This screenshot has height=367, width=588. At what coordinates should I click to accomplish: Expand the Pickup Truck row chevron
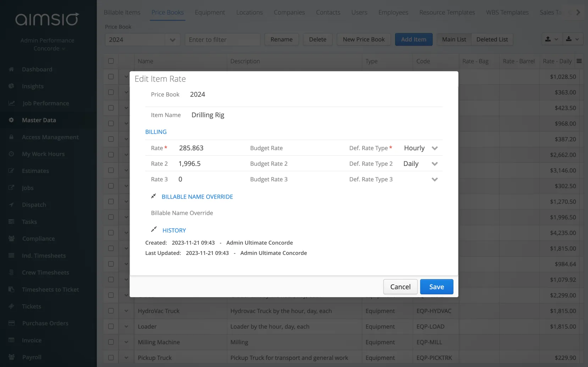(x=126, y=357)
